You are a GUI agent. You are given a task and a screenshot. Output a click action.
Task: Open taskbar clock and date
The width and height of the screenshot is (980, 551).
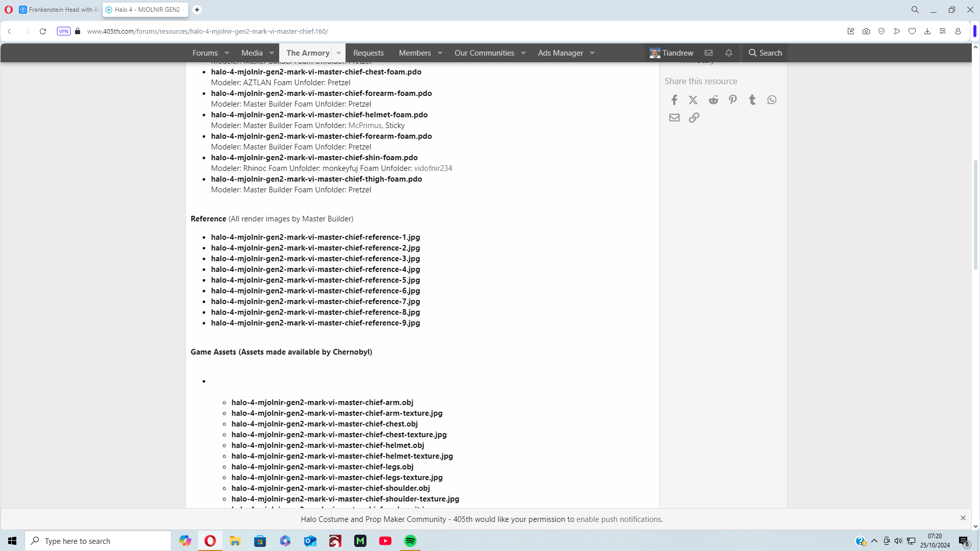pyautogui.click(x=935, y=541)
